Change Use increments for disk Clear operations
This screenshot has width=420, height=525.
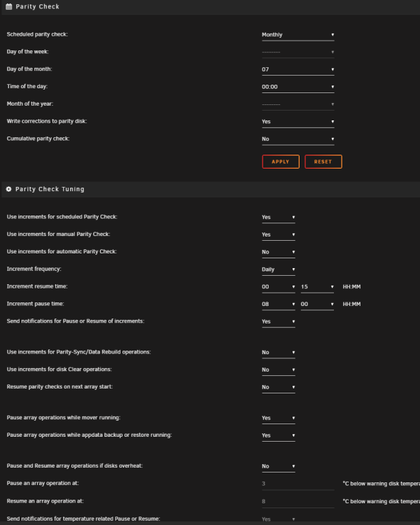coord(279,370)
